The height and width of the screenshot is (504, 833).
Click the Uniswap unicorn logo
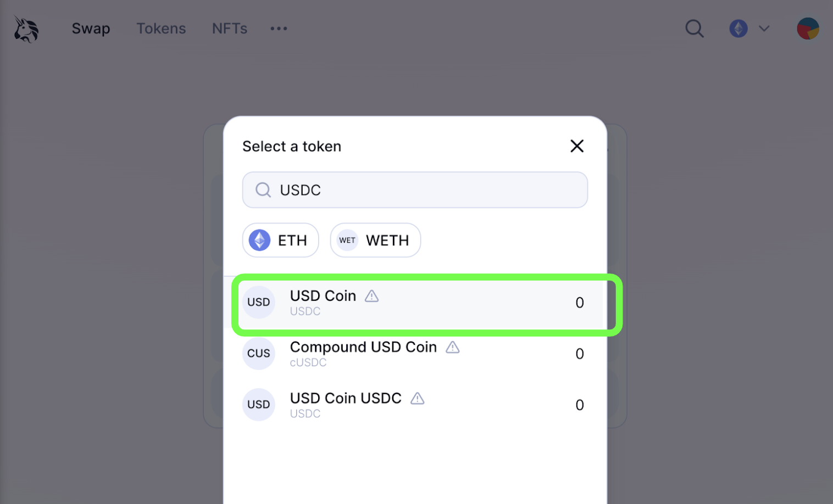pyautogui.click(x=26, y=29)
